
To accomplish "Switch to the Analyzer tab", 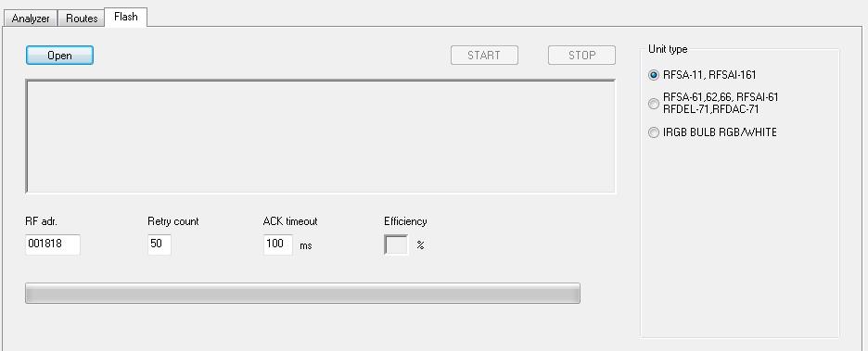I will click(31, 19).
